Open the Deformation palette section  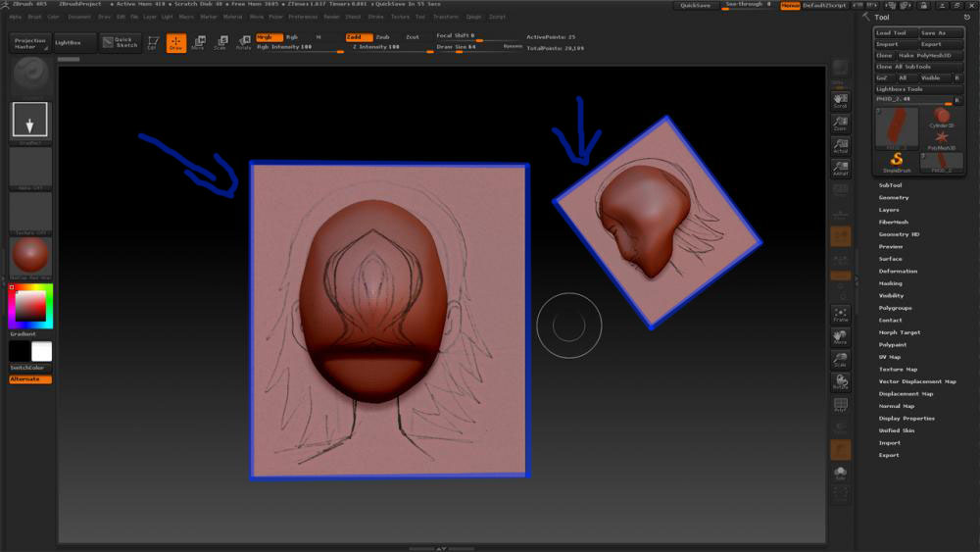pos(898,271)
